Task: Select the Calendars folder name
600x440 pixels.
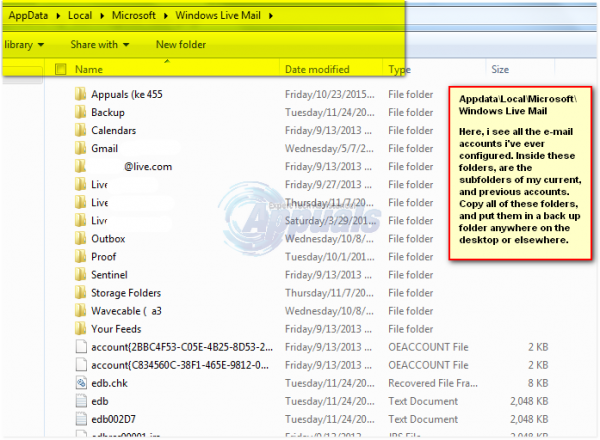Action: coord(114,130)
